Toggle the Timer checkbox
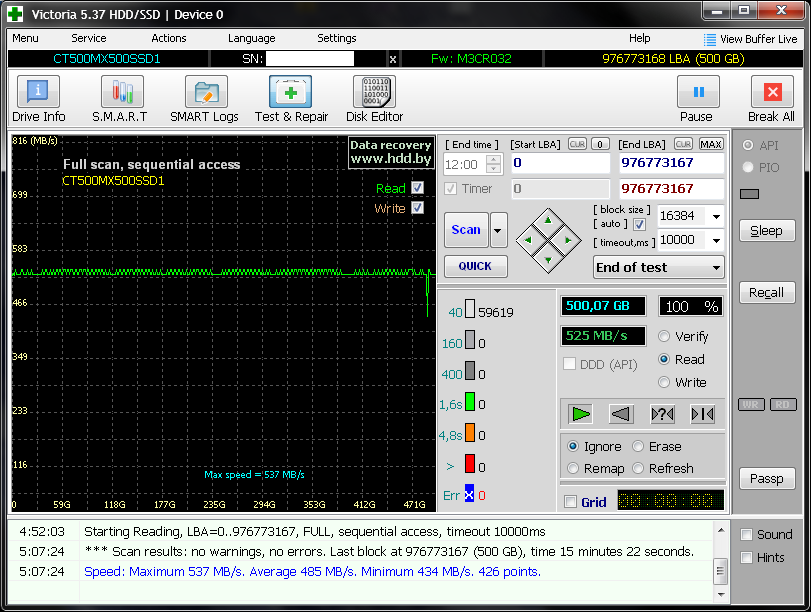The width and height of the screenshot is (811, 612). [x=450, y=188]
